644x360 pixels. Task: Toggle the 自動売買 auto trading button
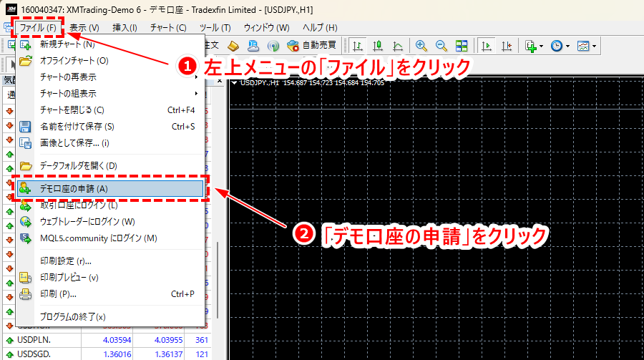pyautogui.click(x=312, y=45)
